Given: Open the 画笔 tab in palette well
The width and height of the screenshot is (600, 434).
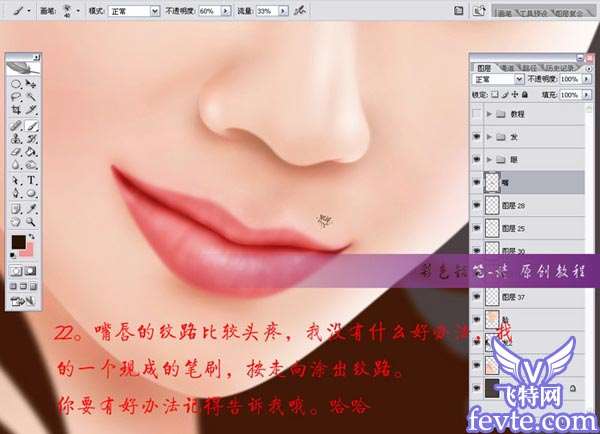Looking at the screenshot, I should click(505, 13).
